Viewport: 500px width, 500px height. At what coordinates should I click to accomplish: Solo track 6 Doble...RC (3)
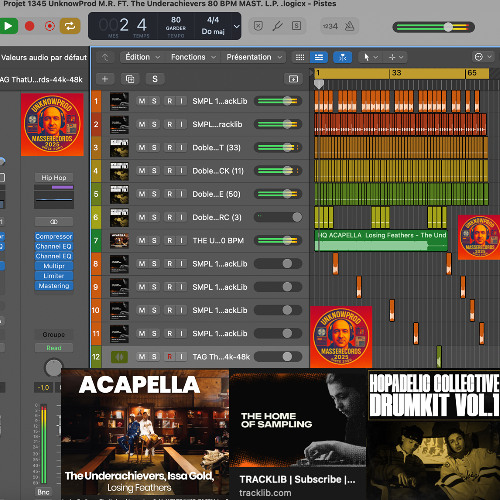pos(154,217)
